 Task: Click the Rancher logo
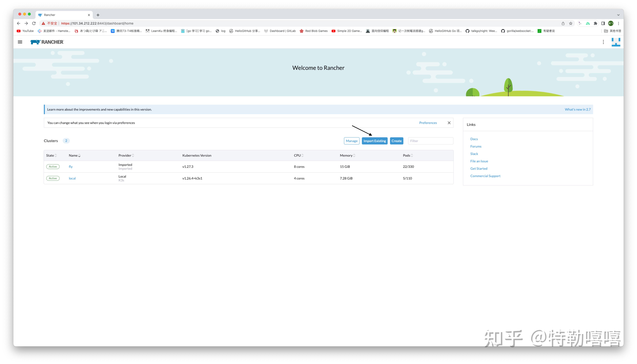(47, 42)
